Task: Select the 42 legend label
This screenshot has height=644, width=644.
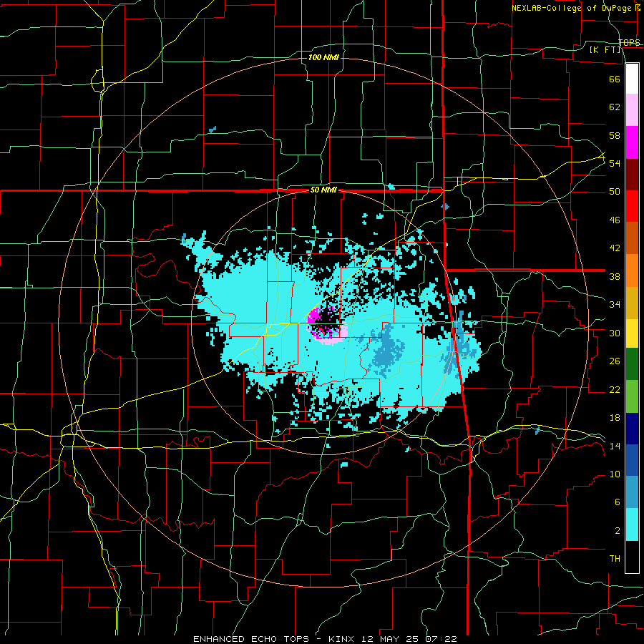Action: tap(615, 248)
